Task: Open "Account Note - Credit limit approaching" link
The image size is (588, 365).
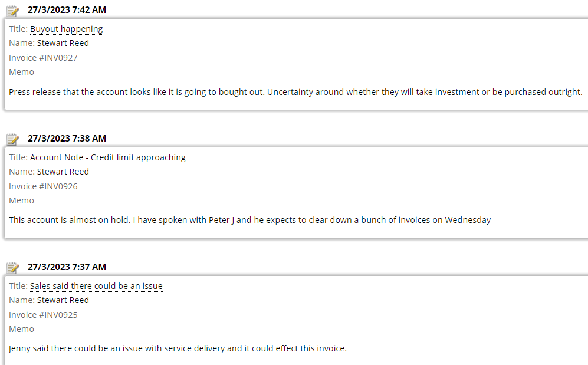Action: tap(107, 157)
